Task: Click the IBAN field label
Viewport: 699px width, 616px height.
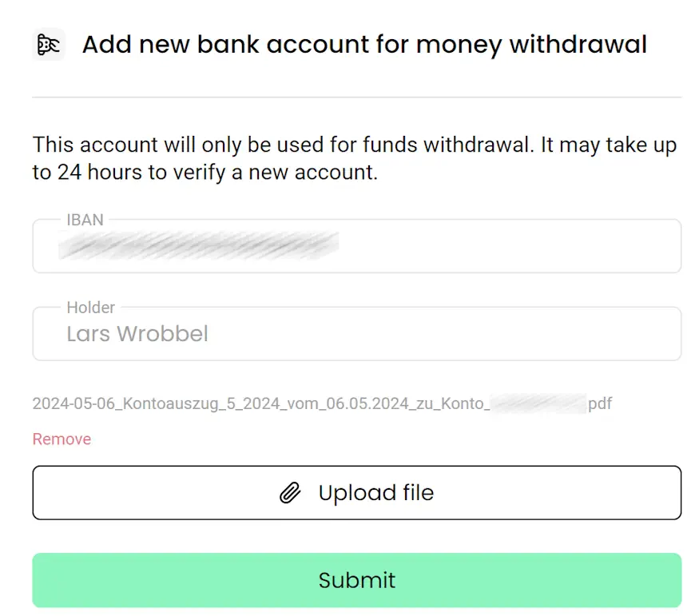Action: [x=85, y=220]
